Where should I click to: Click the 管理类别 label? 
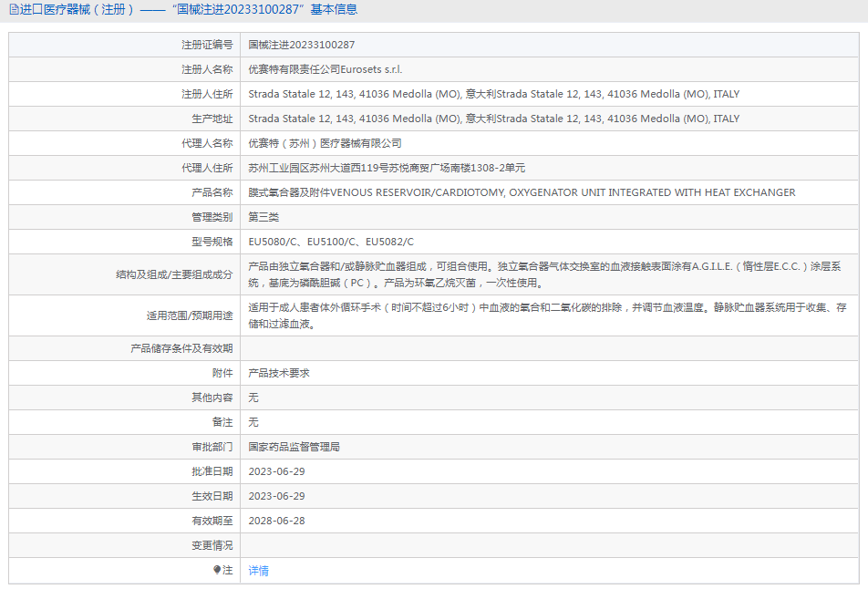pyautogui.click(x=212, y=217)
